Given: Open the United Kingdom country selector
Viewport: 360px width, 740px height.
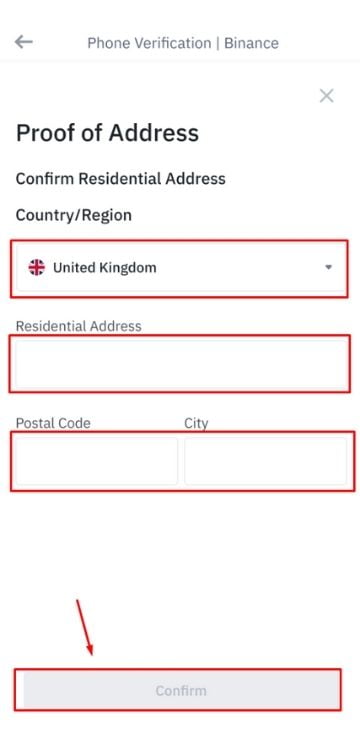Looking at the screenshot, I should tap(180, 268).
